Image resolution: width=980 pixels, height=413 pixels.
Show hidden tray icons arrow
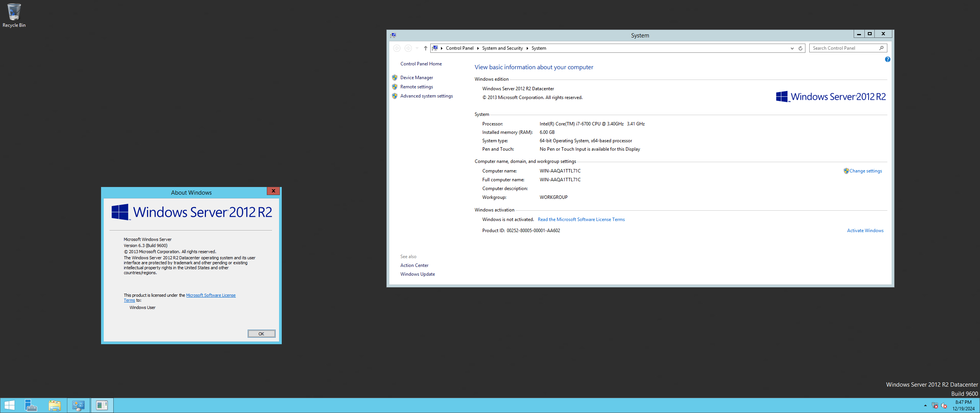point(925,405)
